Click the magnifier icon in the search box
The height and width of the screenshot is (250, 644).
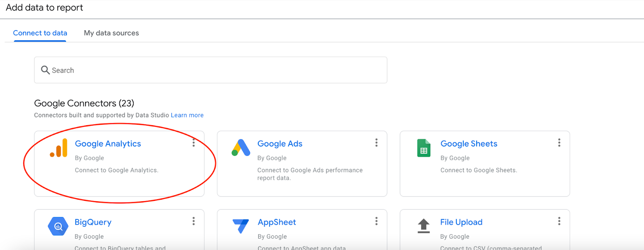[45, 70]
